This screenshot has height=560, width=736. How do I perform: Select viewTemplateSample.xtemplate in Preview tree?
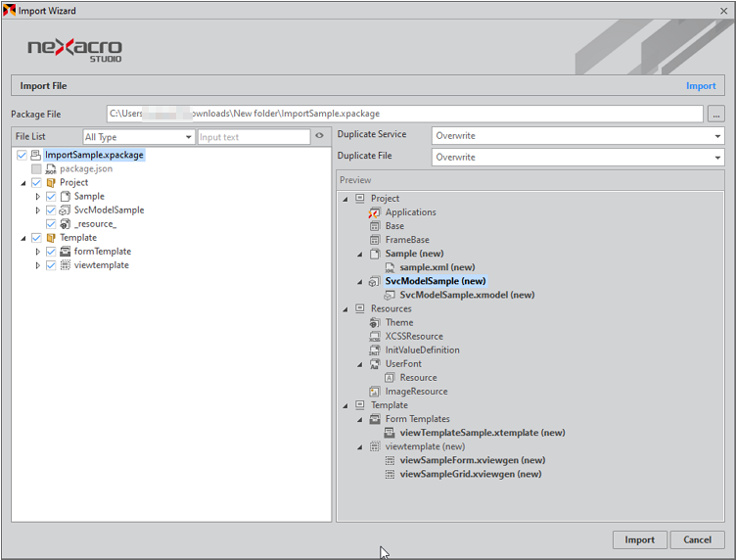coord(483,433)
